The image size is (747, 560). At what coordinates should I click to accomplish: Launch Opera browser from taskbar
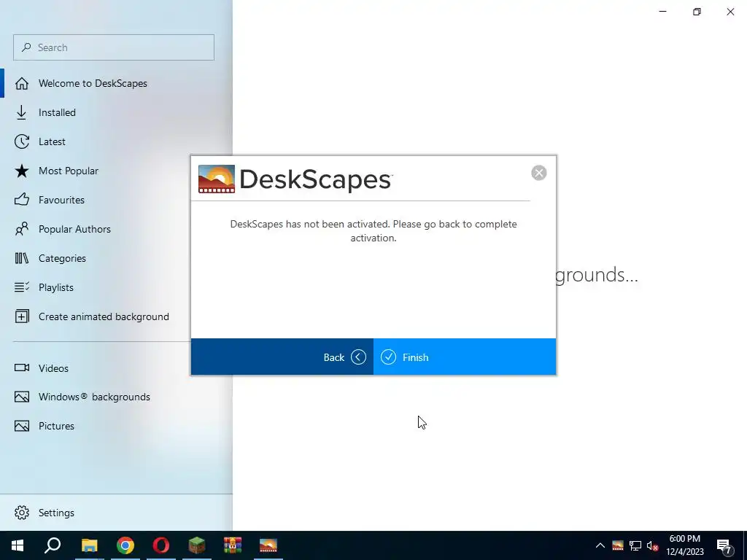coord(161,545)
